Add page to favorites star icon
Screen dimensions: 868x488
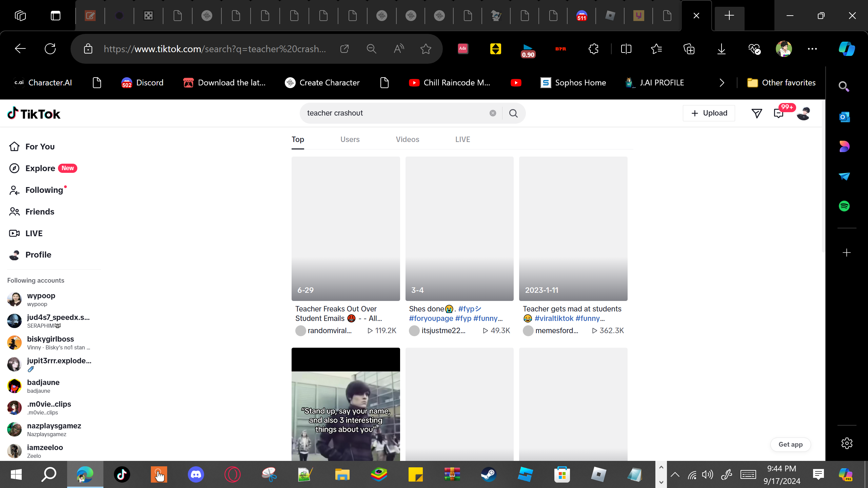click(426, 49)
